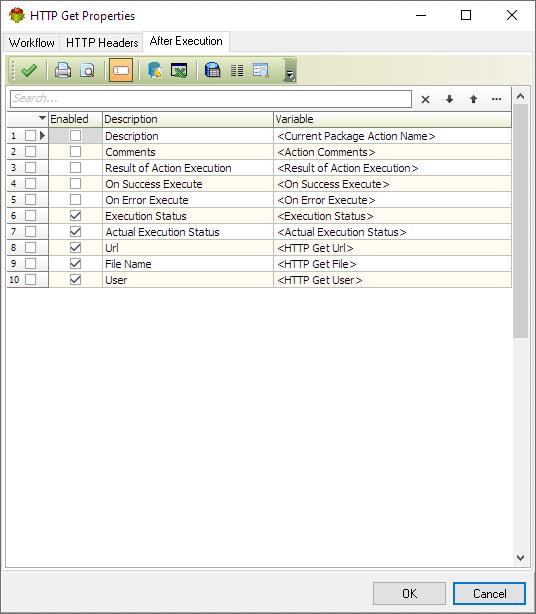Screen dimensions: 536x614
Task: Select the <HTTP Get User> variable cell
Action: tap(392, 280)
